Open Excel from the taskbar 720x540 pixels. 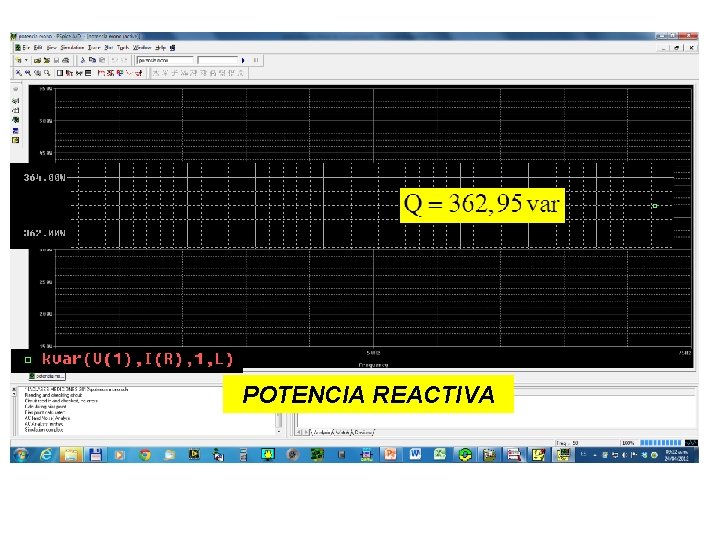click(439, 454)
